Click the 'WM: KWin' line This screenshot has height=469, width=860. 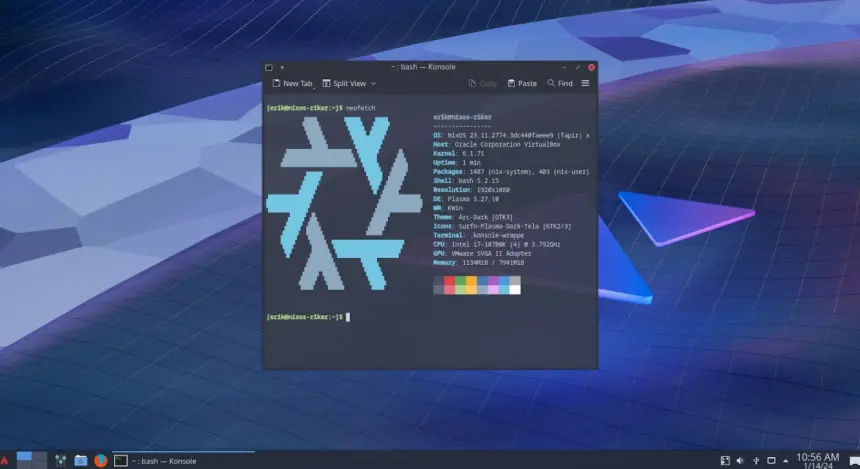(x=448, y=208)
